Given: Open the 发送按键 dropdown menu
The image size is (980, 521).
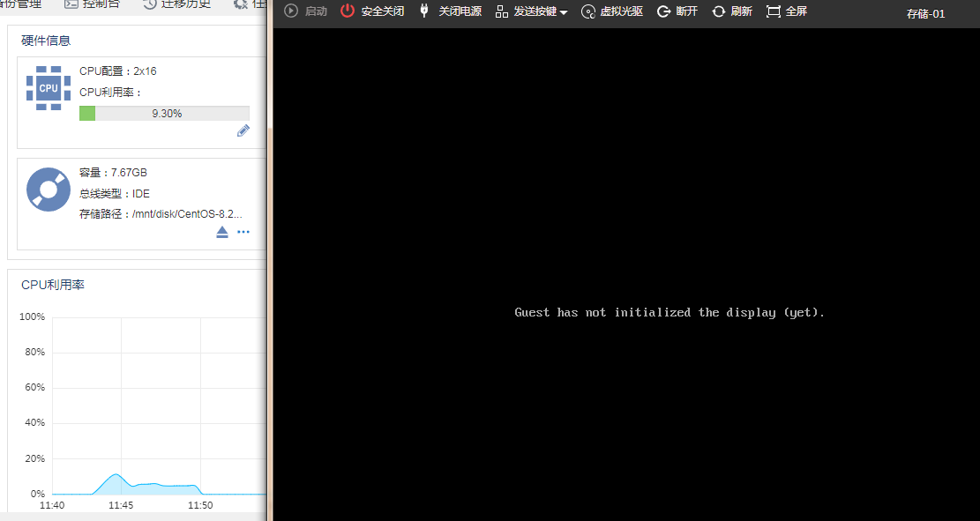Looking at the screenshot, I should pyautogui.click(x=532, y=11).
